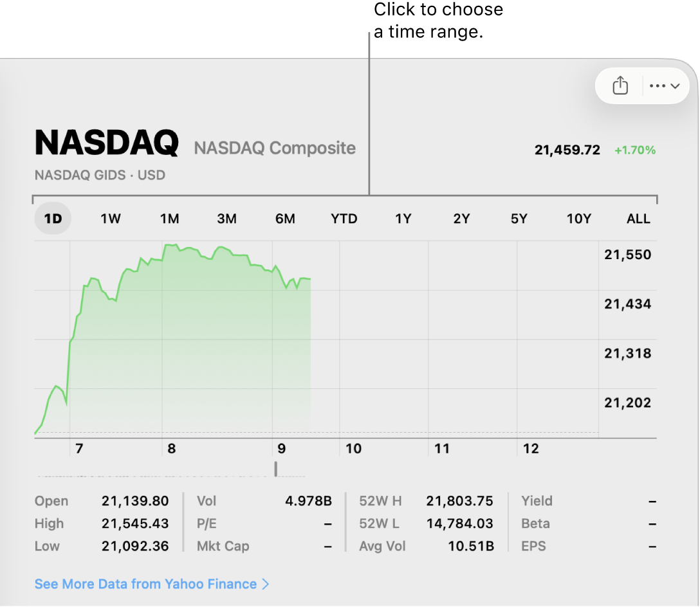
Task: Open the more options ellipsis menu
Action: click(664, 86)
